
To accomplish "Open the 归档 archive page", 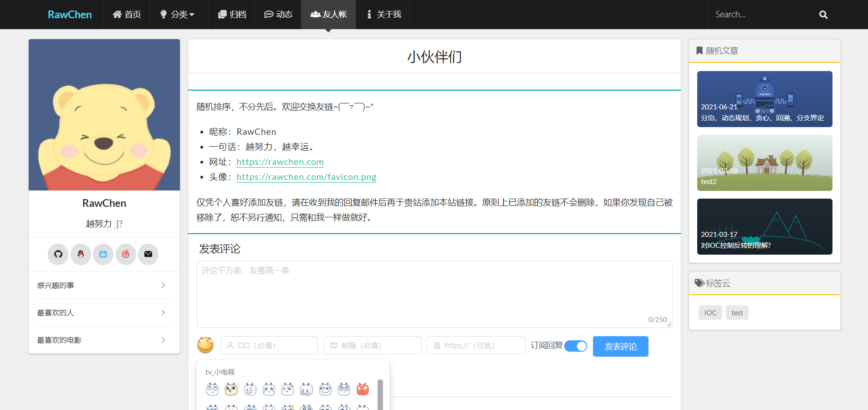I will (x=232, y=15).
